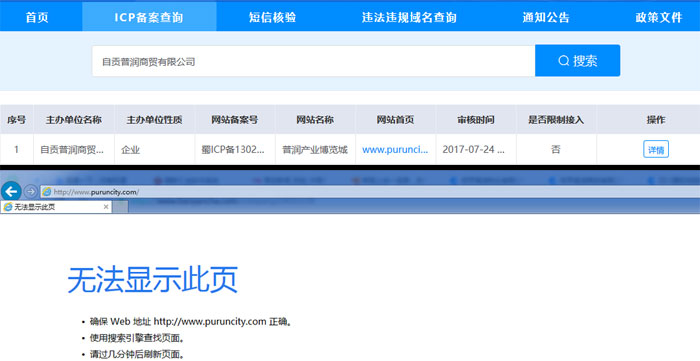Open the www.purunci... website link
Viewport: 700px width, 361px height.
pyautogui.click(x=395, y=149)
